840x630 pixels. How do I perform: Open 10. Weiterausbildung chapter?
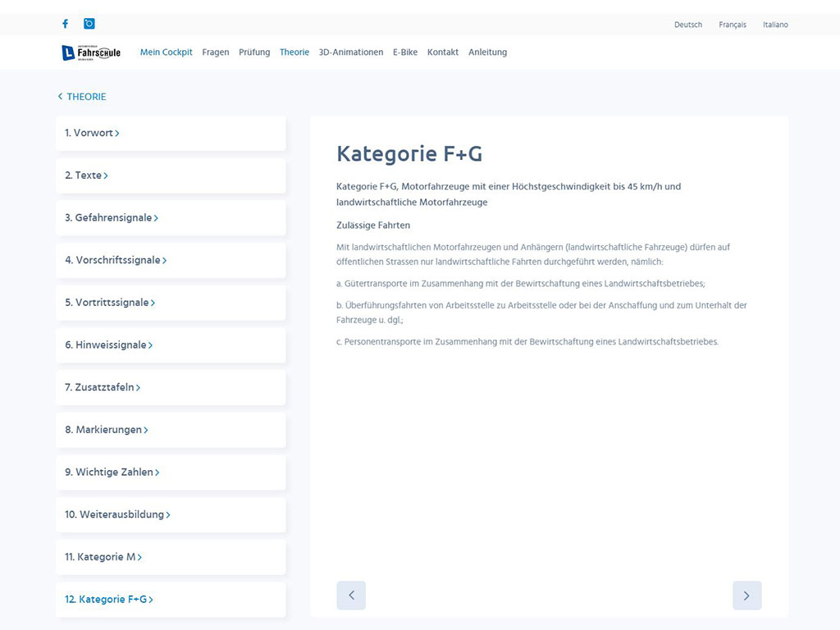click(x=117, y=515)
